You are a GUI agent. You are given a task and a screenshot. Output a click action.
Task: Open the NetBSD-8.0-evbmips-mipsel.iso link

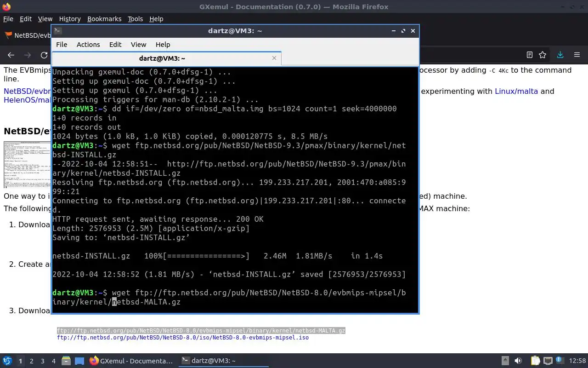click(183, 338)
